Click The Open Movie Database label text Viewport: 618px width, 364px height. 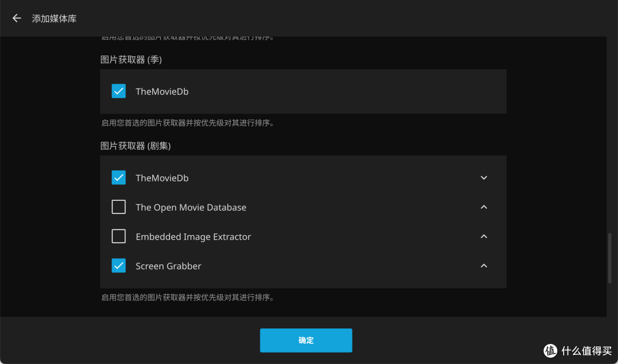(x=191, y=207)
